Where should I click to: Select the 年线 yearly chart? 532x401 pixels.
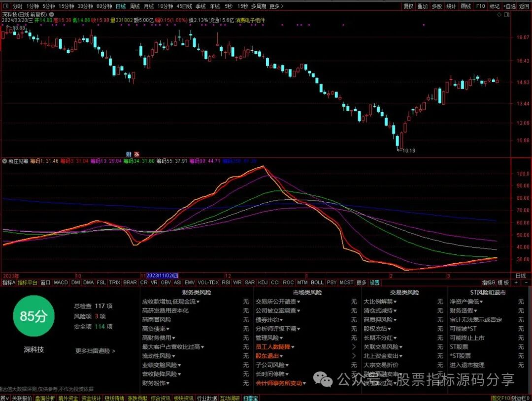point(215,6)
